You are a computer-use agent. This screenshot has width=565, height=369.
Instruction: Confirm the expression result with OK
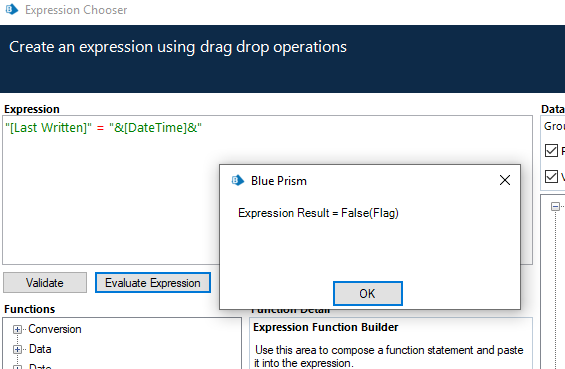tap(368, 293)
